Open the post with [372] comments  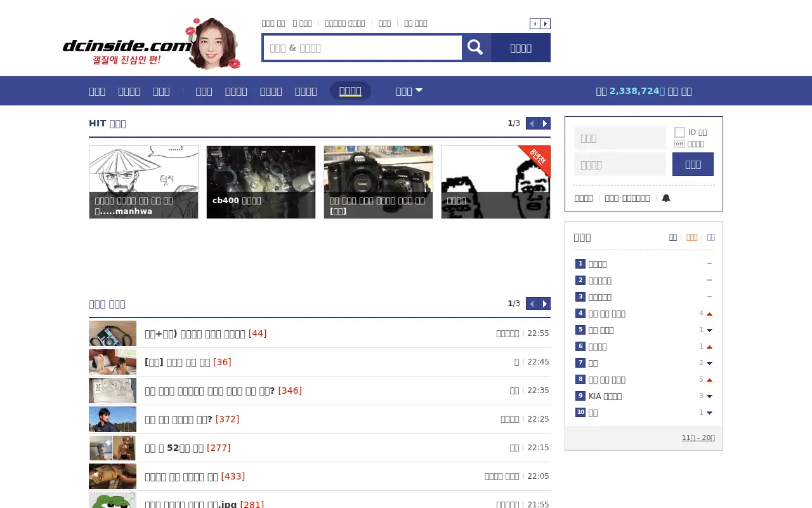click(x=192, y=419)
